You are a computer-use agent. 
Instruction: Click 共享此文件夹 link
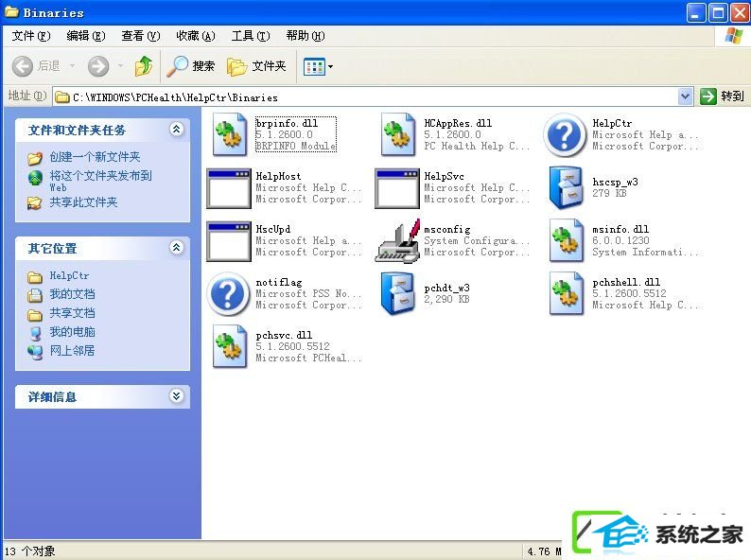click(x=83, y=202)
